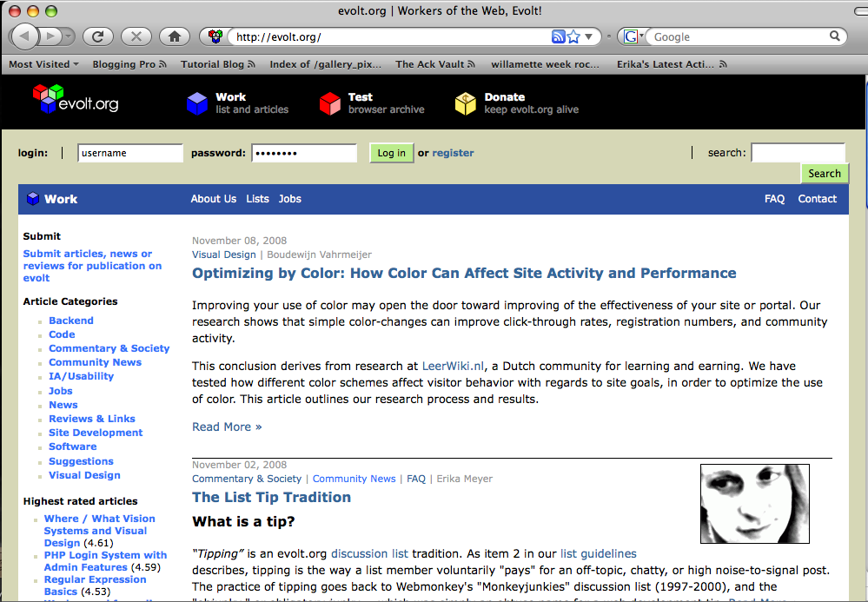The width and height of the screenshot is (868, 602).
Task: Open the yellow Donate cube icon
Action: coord(466,103)
